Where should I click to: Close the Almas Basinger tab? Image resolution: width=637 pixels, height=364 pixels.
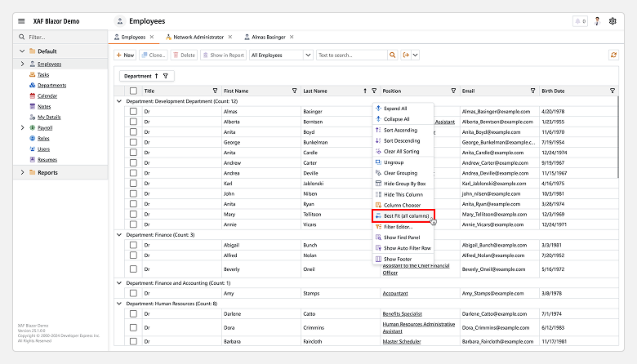click(x=292, y=38)
